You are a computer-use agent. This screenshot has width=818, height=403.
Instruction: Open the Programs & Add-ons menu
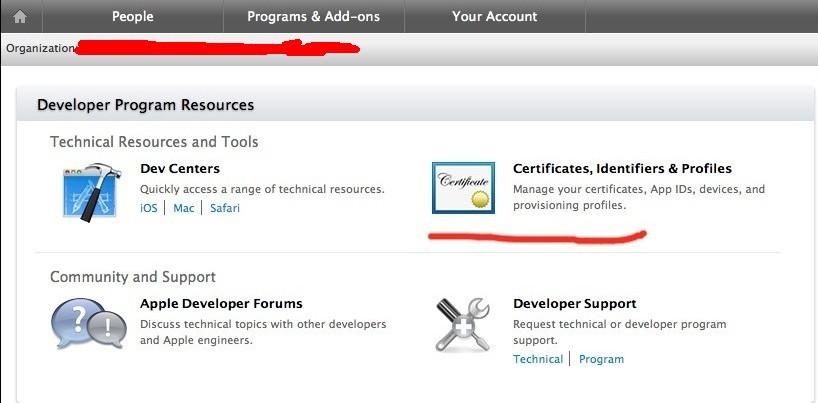[x=314, y=17]
